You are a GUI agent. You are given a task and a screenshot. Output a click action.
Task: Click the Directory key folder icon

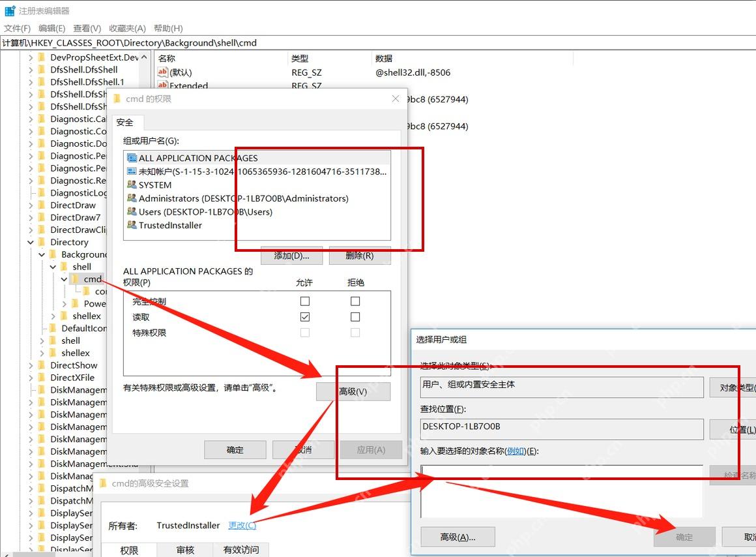pos(42,242)
